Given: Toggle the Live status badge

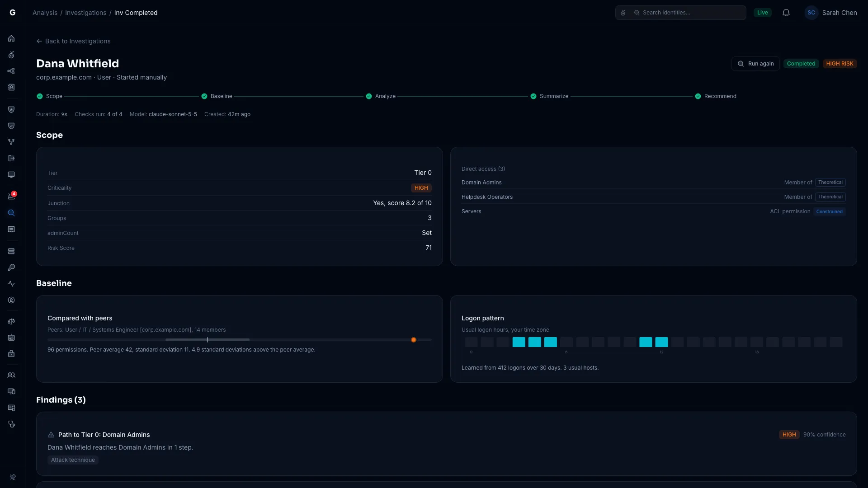Looking at the screenshot, I should point(763,13).
